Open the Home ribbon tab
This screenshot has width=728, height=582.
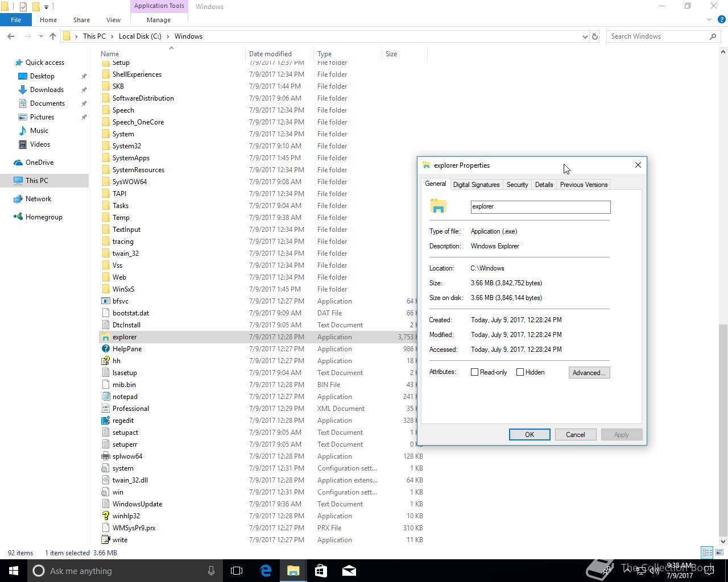click(x=48, y=20)
